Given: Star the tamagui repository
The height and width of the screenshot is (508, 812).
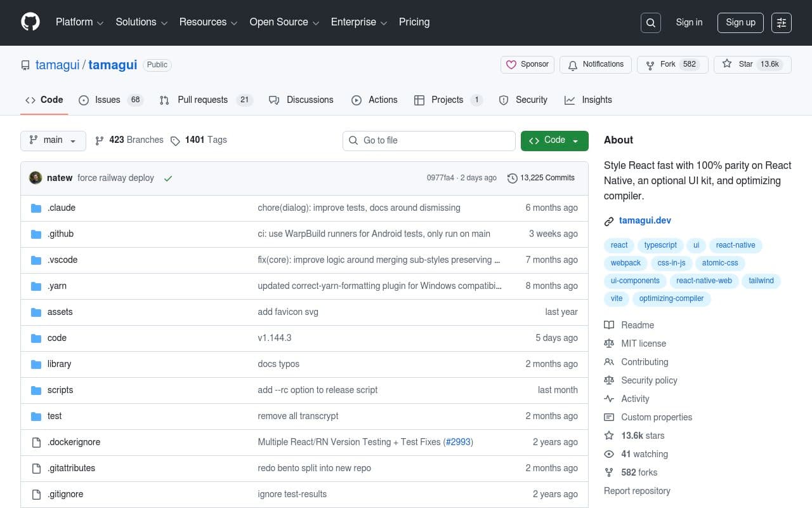Looking at the screenshot, I should click(x=738, y=64).
